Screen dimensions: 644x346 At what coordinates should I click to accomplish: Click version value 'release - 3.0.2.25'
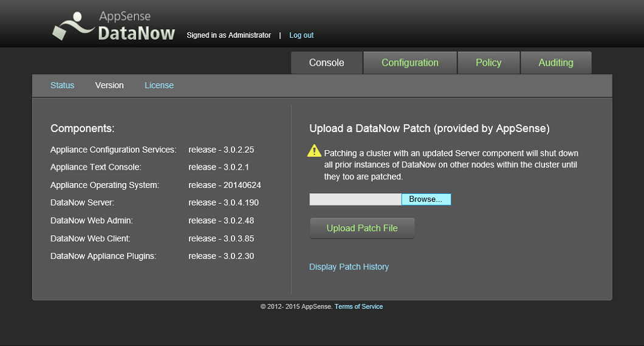coord(221,150)
